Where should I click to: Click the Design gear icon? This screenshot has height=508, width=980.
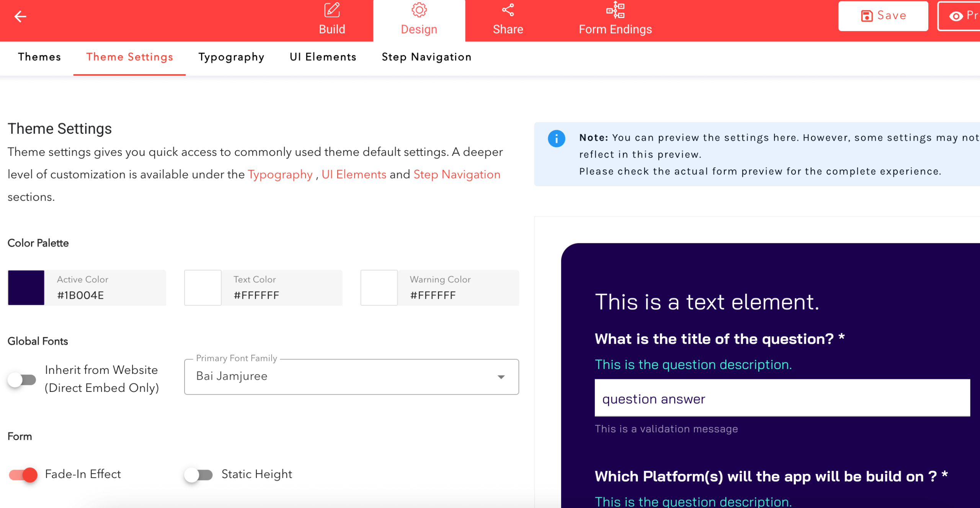pyautogui.click(x=419, y=10)
